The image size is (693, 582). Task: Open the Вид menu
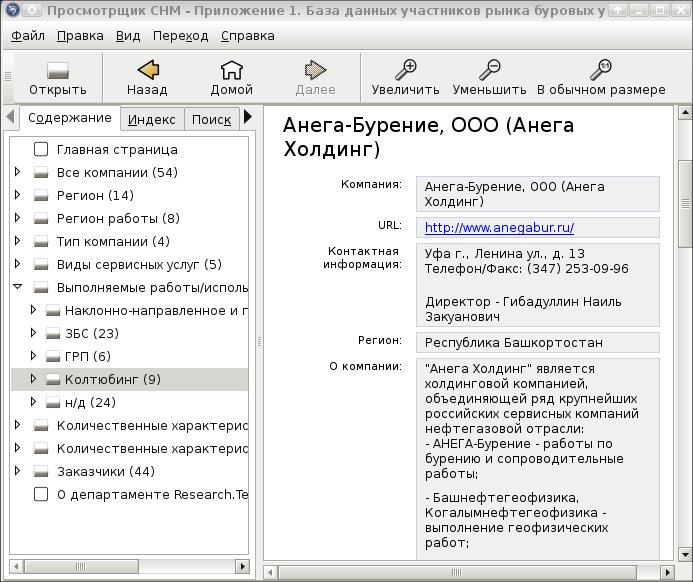coord(128,36)
